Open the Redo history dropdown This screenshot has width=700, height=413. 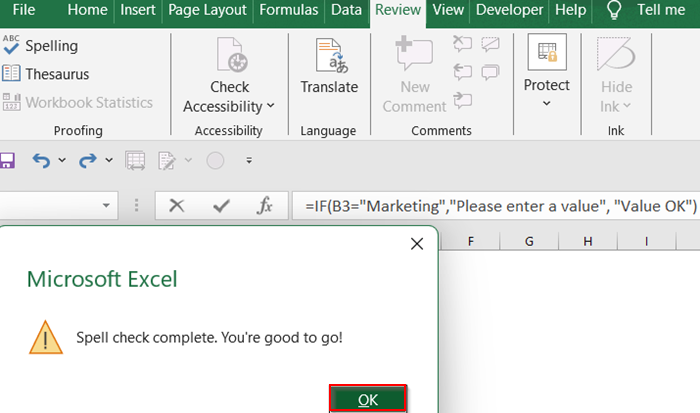pos(109,160)
